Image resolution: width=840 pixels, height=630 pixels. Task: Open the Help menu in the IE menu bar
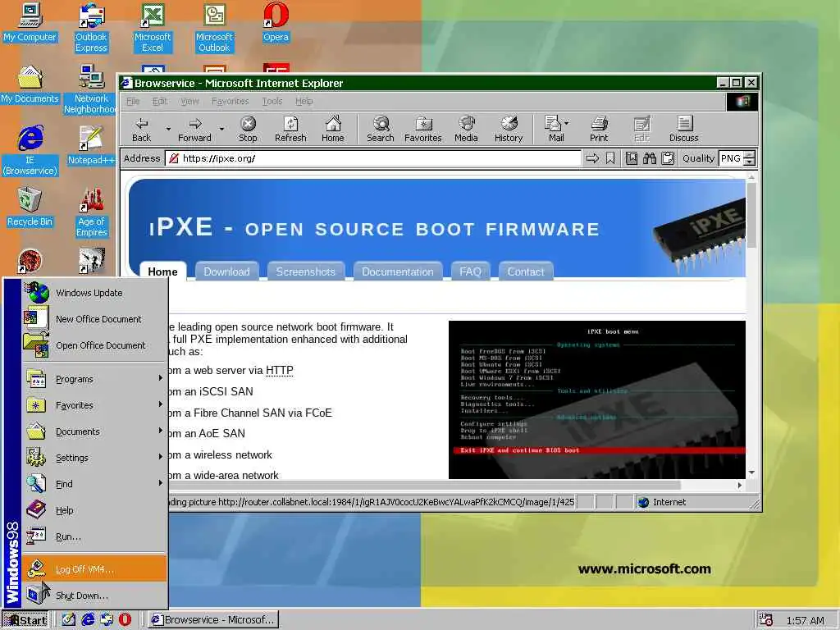tap(304, 101)
